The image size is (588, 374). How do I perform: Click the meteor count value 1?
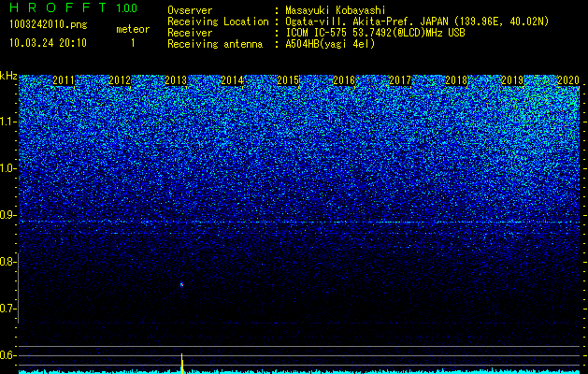(x=133, y=43)
